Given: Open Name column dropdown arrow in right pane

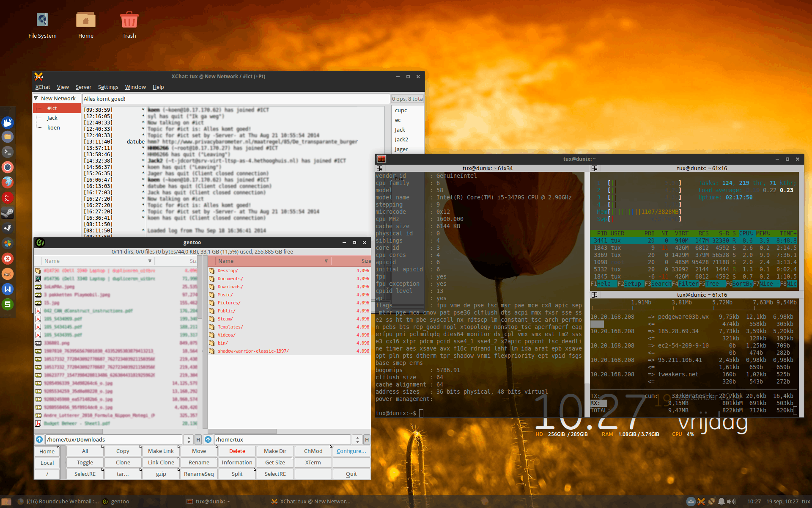Looking at the screenshot, I should click(x=326, y=261).
